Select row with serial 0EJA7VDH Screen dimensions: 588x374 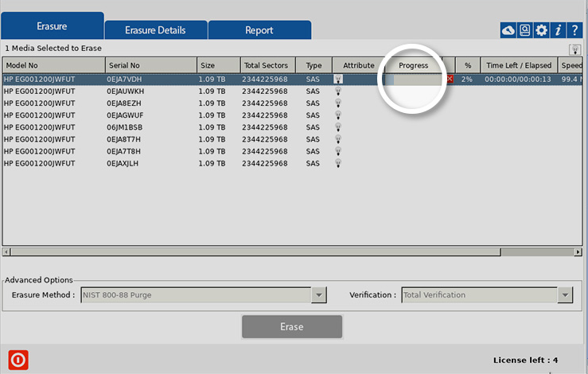[293, 79]
